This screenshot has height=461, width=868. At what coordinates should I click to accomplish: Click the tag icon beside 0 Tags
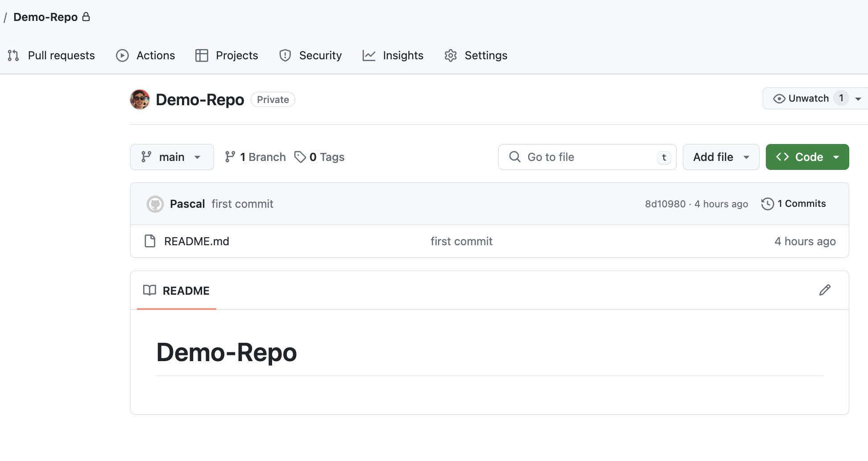pyautogui.click(x=300, y=157)
